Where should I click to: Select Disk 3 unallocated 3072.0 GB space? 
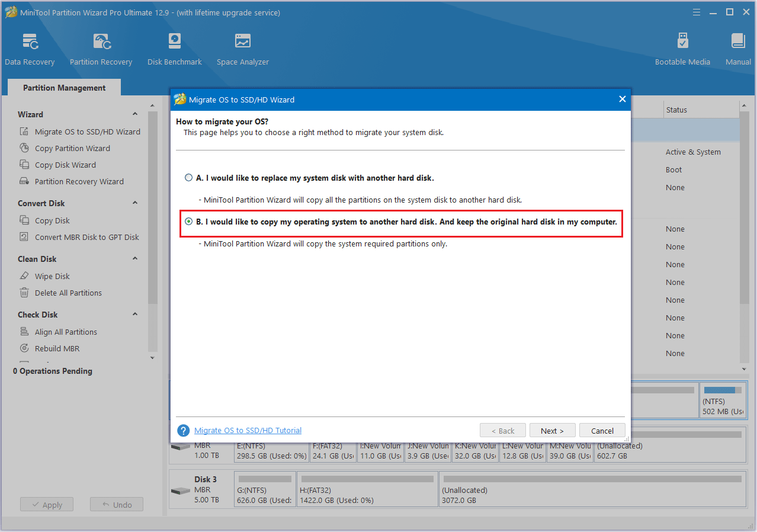pyautogui.click(x=592, y=489)
